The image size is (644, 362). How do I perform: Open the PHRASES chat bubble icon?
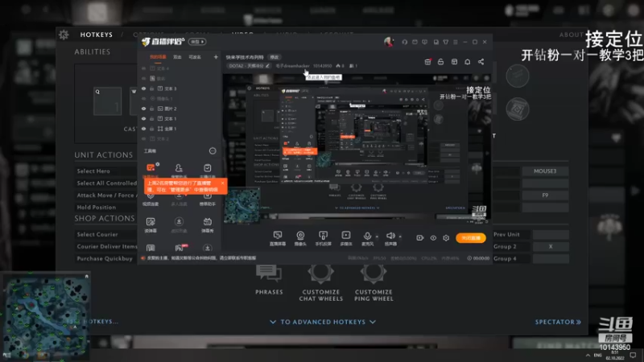click(x=269, y=273)
